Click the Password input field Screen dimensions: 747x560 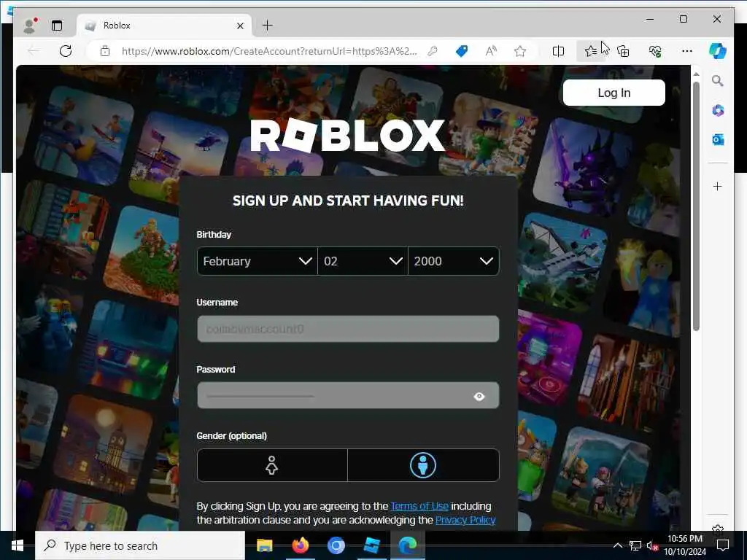348,395
